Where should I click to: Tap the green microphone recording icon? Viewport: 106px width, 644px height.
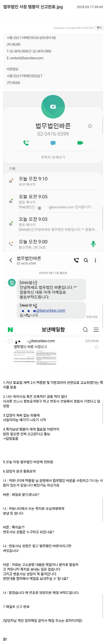pos(93,244)
